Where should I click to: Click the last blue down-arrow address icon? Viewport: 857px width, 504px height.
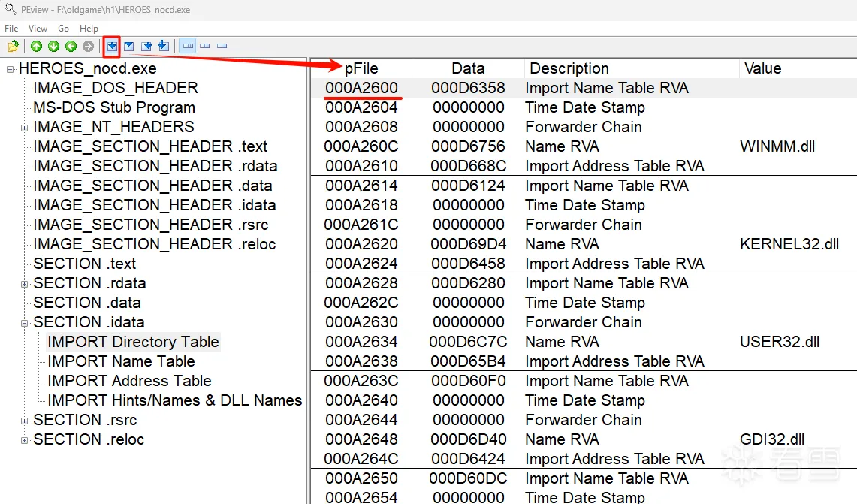(163, 47)
